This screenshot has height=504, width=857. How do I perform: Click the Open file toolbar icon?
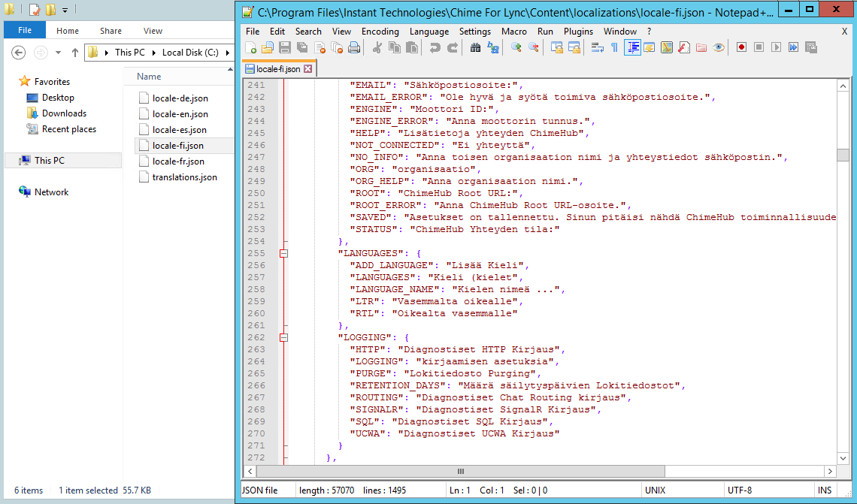[268, 48]
